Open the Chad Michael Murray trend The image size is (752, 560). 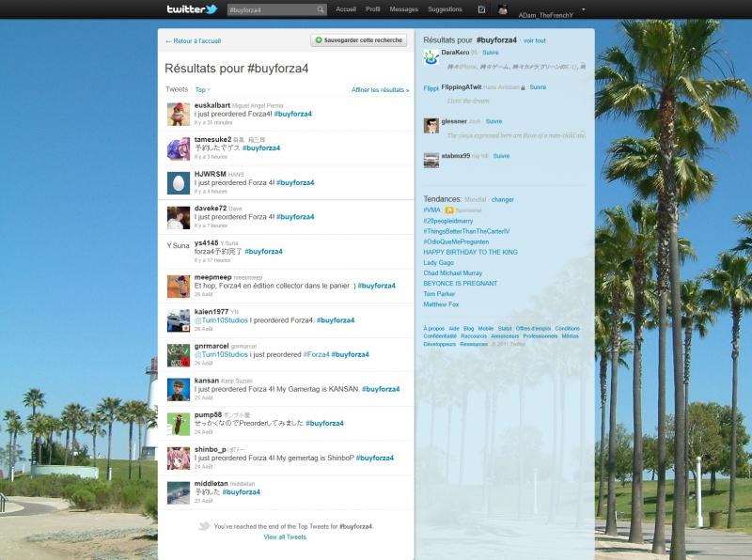[453, 273]
